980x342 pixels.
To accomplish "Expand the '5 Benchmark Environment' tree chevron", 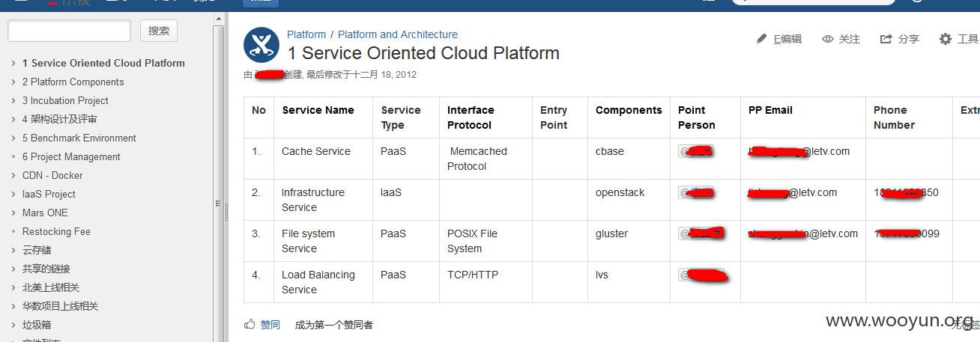I will tap(13, 138).
